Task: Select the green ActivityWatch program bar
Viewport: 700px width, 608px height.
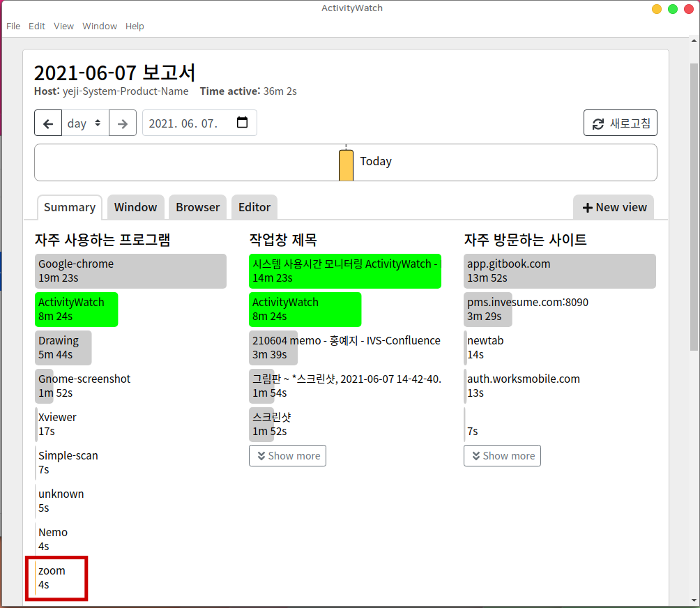Action: [x=76, y=310]
